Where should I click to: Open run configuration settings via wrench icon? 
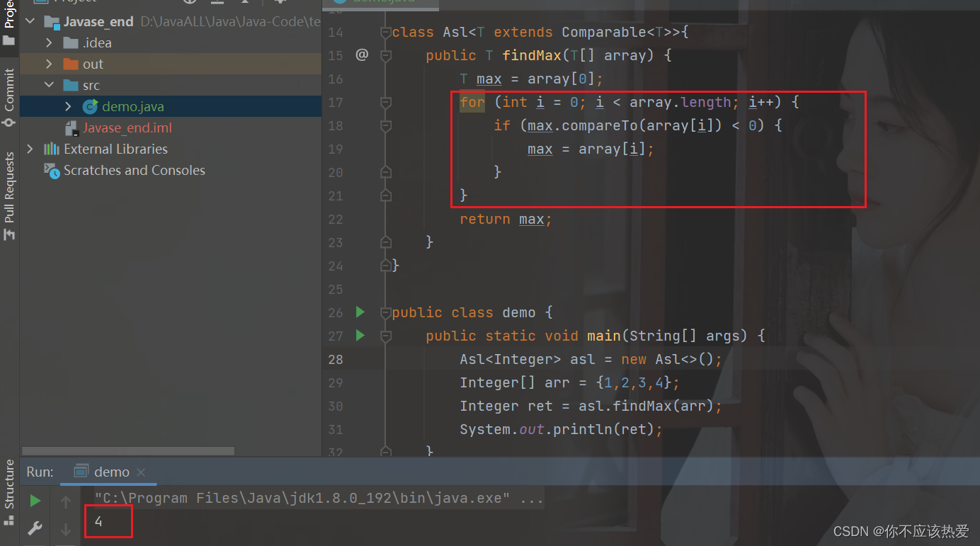coord(35,528)
